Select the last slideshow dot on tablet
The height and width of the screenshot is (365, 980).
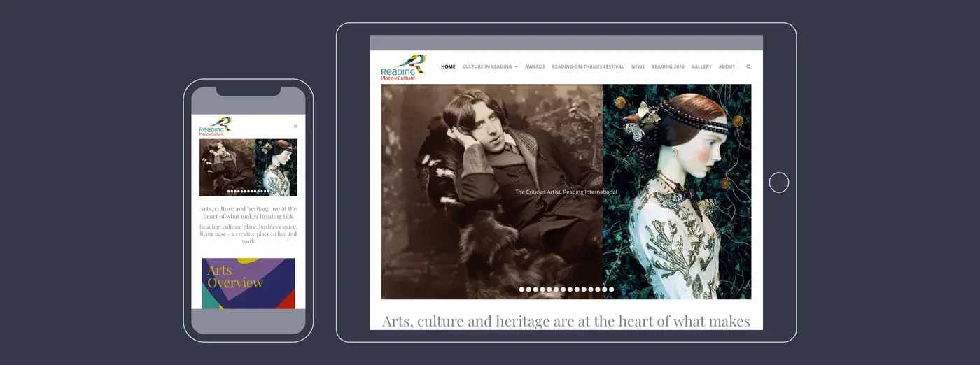tap(611, 289)
